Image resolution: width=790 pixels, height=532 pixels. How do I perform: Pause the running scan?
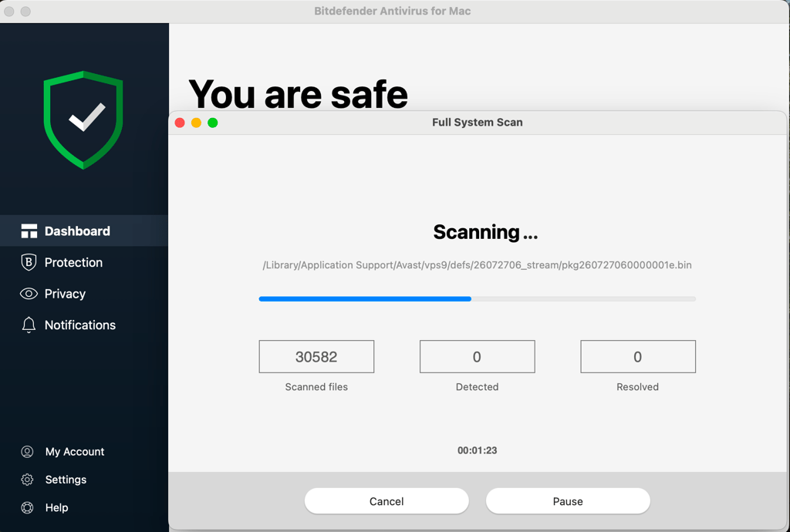point(568,501)
